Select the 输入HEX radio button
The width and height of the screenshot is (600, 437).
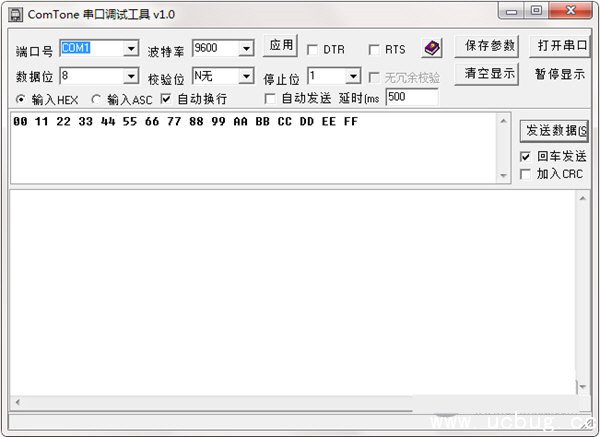(21, 99)
